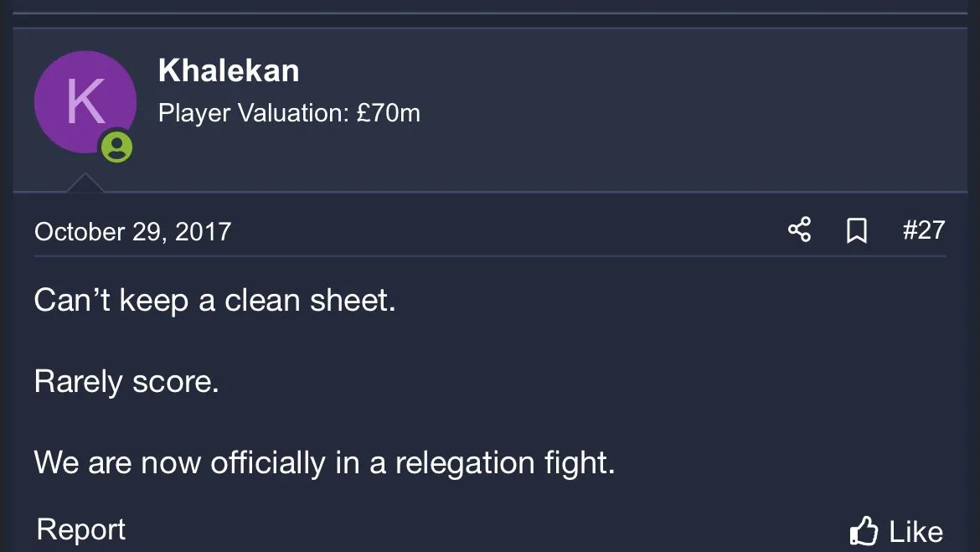Click the thumbs-up icon

tap(863, 531)
